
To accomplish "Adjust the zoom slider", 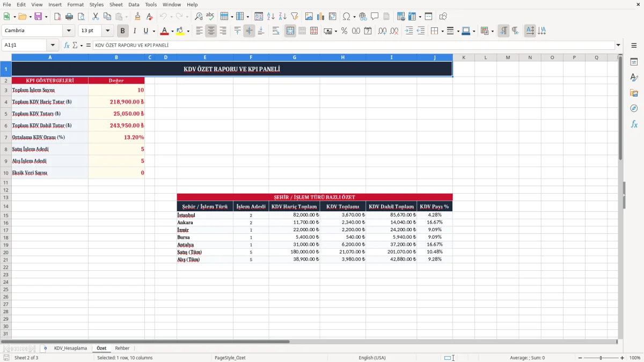I will coord(601,358).
